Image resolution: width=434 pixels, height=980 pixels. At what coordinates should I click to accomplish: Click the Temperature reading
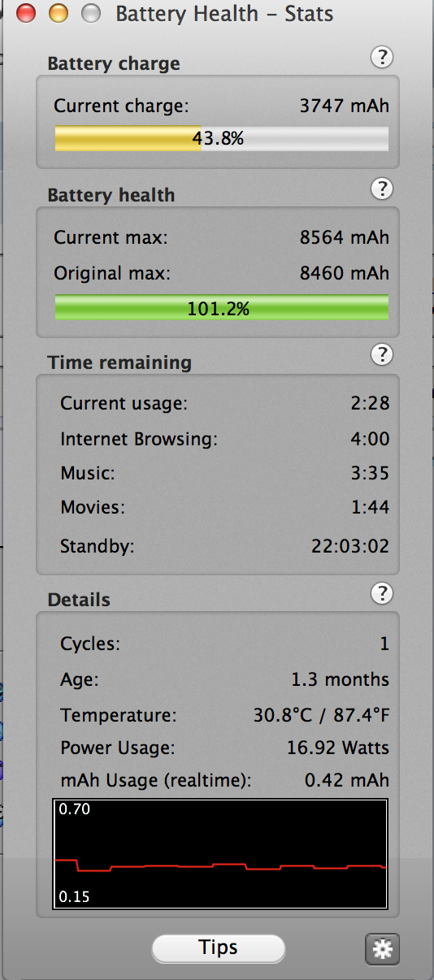pos(321,717)
